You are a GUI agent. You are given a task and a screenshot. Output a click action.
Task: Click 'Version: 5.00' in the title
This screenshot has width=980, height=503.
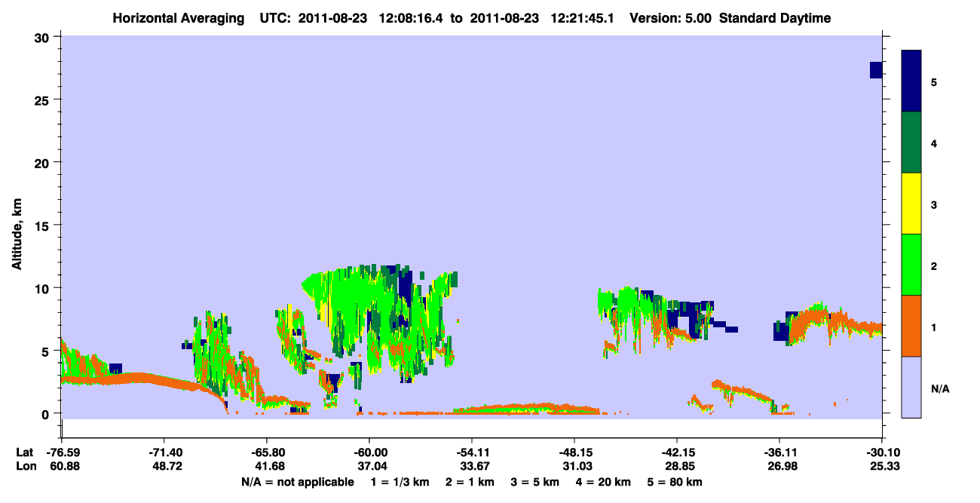tap(670, 18)
